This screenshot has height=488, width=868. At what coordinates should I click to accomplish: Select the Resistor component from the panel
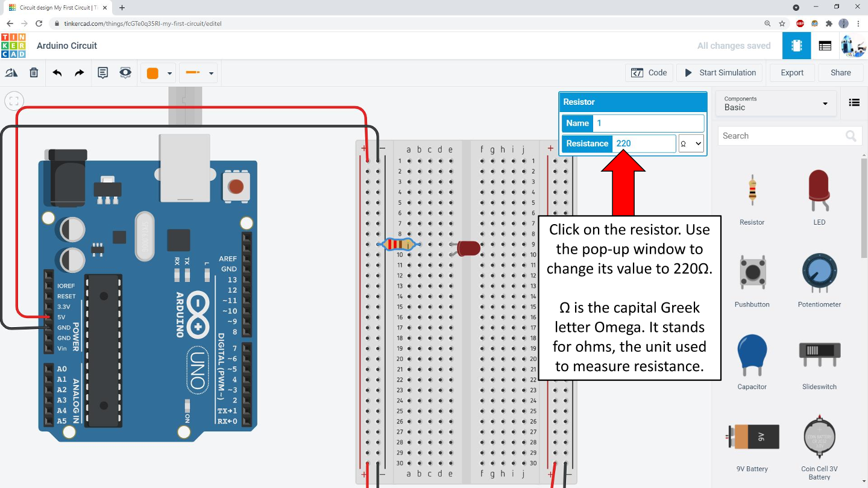751,193
